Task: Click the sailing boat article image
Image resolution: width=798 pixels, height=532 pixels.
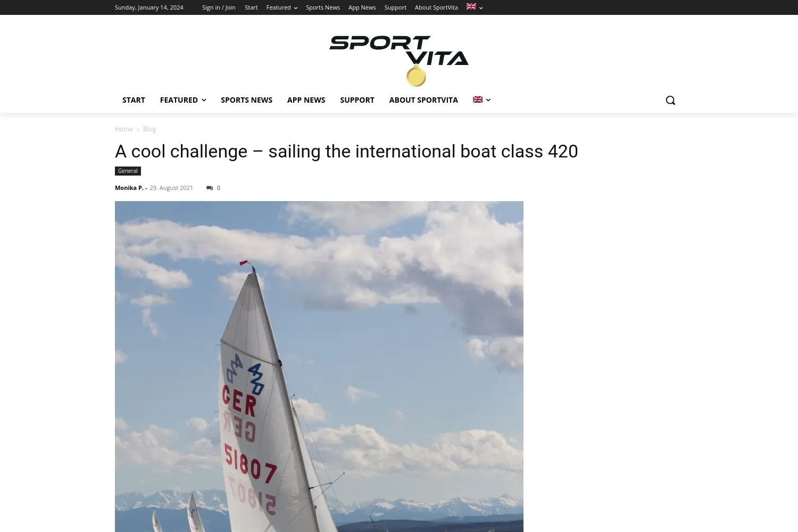Action: (319, 367)
